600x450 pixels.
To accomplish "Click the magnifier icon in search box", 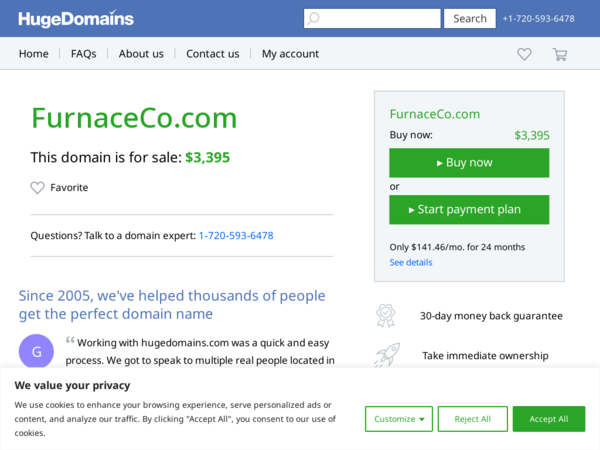I will tap(313, 18).
